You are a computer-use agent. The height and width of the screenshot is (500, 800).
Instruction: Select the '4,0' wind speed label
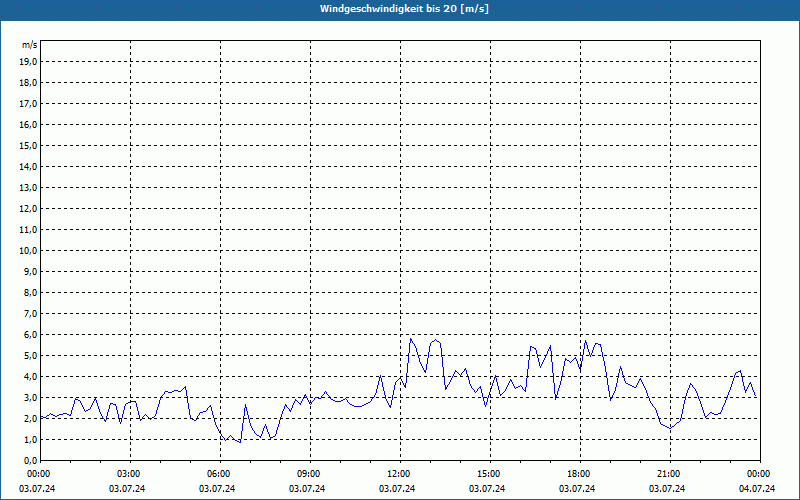coord(31,377)
